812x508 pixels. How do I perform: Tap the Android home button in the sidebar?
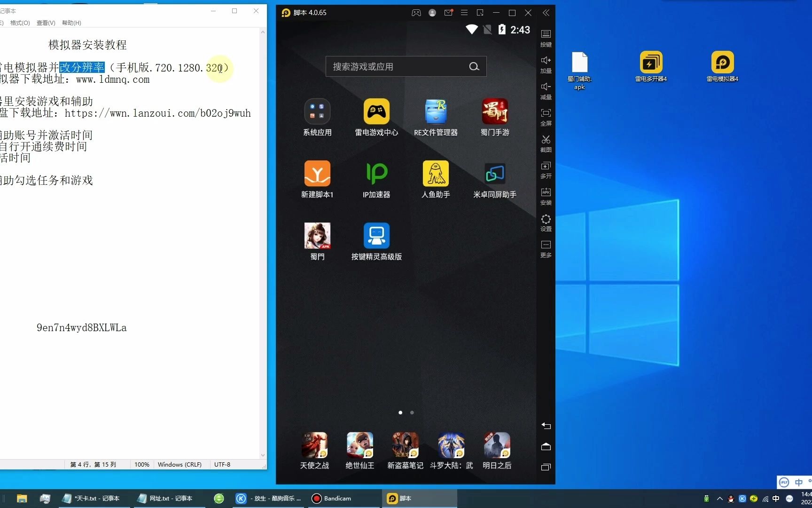pos(546,446)
